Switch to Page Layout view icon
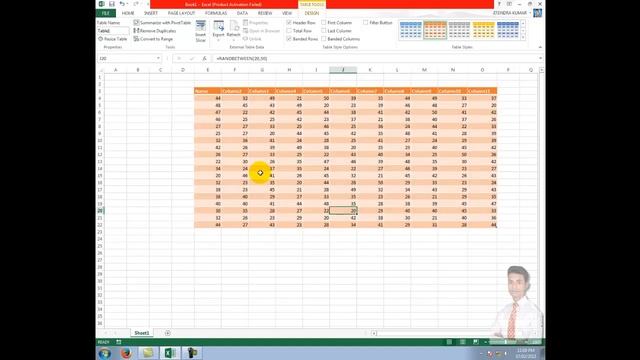 pyautogui.click(x=462, y=342)
